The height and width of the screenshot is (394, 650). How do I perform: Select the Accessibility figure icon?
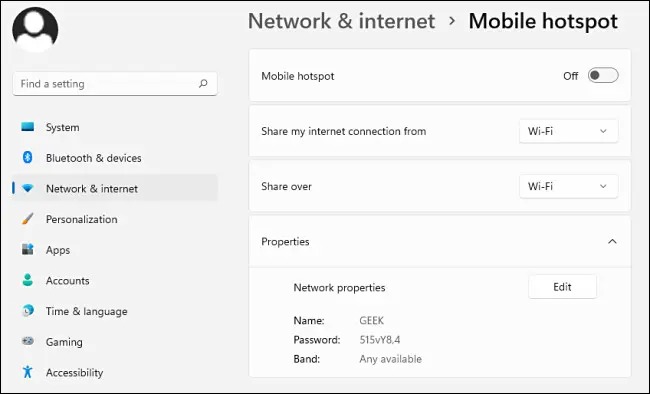(27, 372)
